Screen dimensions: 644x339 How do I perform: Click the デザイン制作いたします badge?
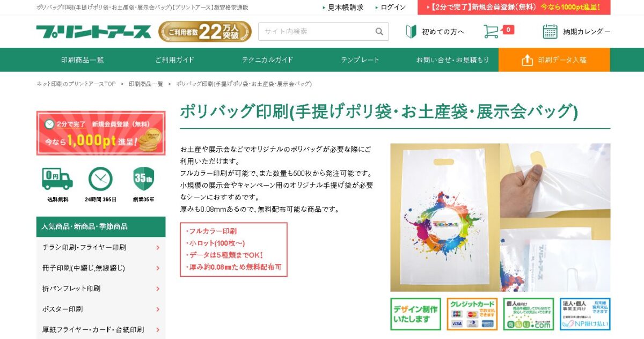[x=415, y=314]
